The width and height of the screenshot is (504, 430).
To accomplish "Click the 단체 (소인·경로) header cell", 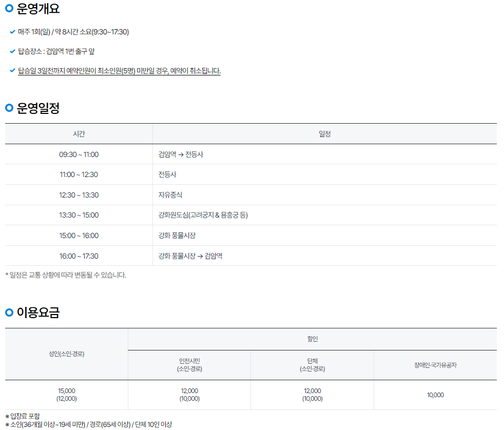I will (x=313, y=365).
